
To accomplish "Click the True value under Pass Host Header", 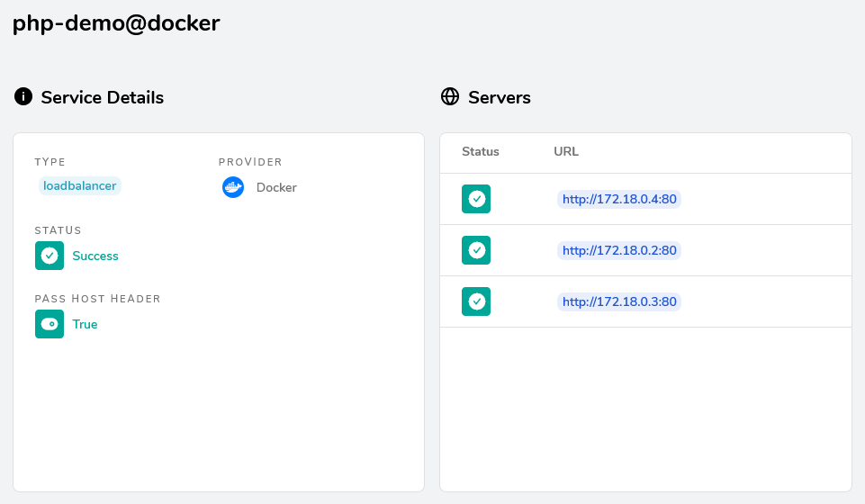I will click(x=85, y=324).
